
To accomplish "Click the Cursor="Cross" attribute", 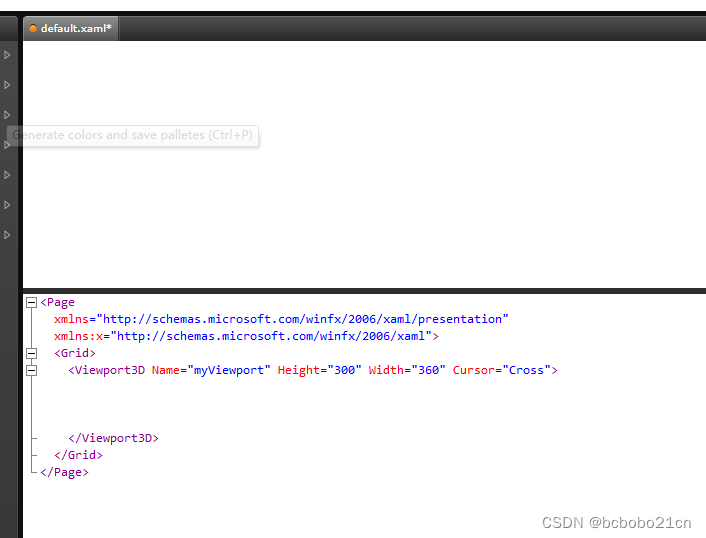I will [502, 371].
